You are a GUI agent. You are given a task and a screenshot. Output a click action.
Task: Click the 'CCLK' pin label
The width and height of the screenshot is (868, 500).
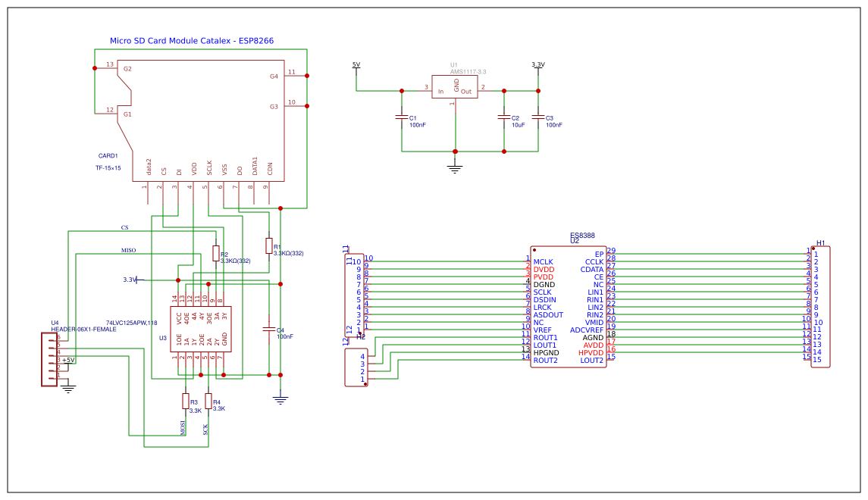(594, 262)
